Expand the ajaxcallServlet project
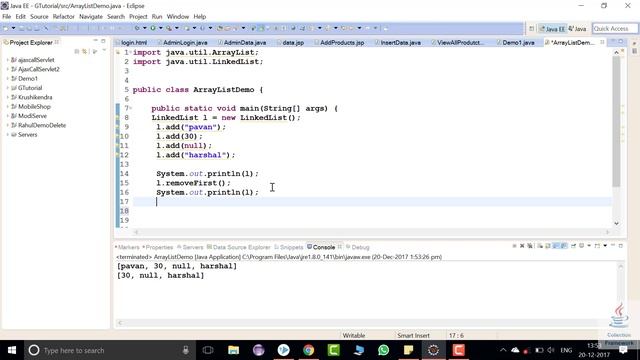Image resolution: width=640 pixels, height=360 pixels. tap(7, 60)
